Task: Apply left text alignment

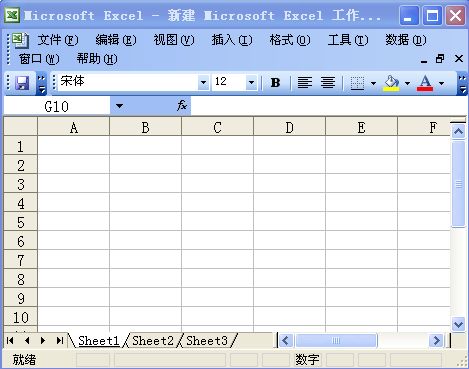Action: point(305,82)
